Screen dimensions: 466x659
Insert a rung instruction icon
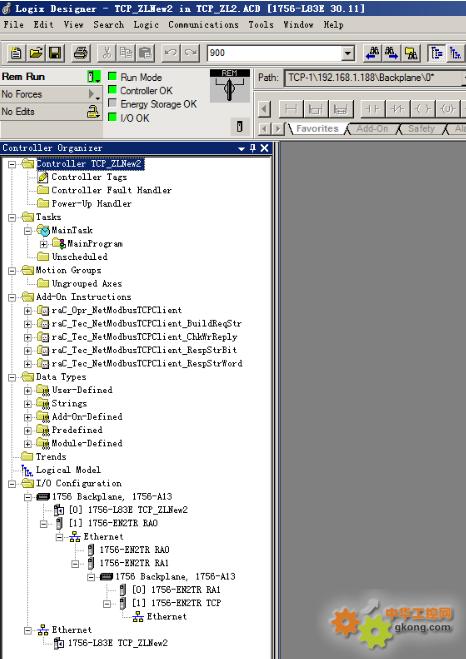click(291, 109)
